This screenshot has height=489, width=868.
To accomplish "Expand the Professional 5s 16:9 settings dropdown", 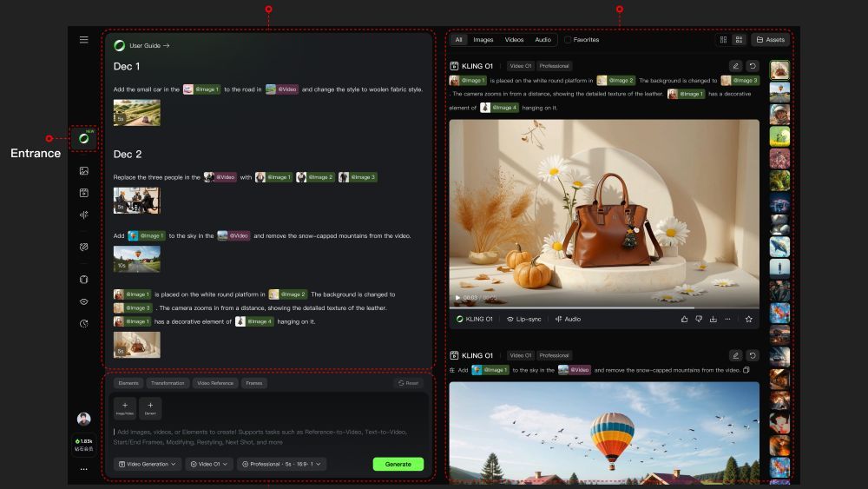I will coord(282,464).
